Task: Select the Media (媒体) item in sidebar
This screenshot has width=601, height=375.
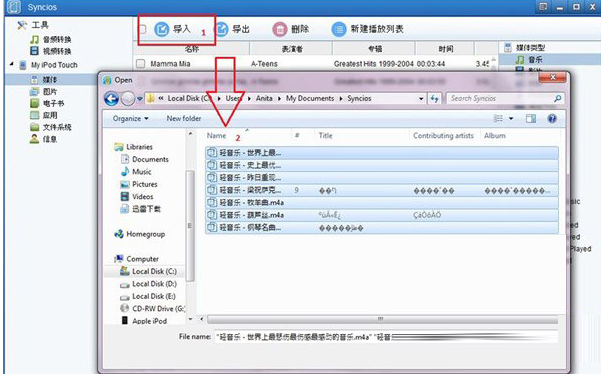Action: (x=43, y=80)
